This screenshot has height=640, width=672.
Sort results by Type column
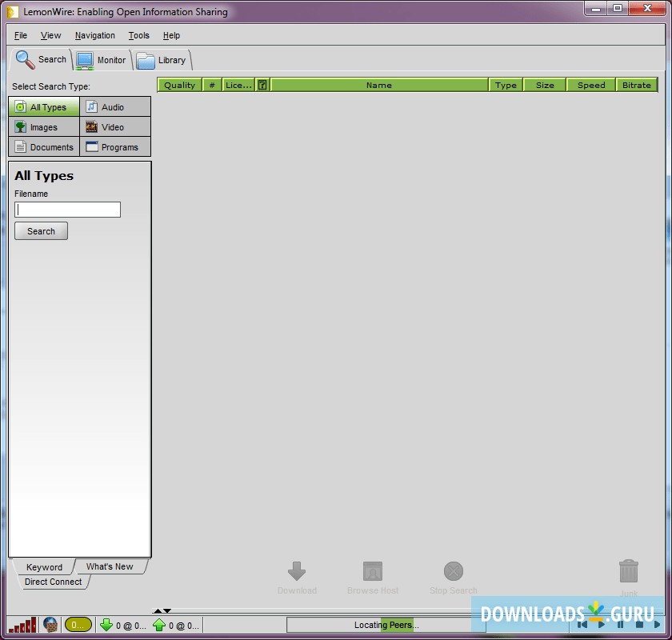506,85
